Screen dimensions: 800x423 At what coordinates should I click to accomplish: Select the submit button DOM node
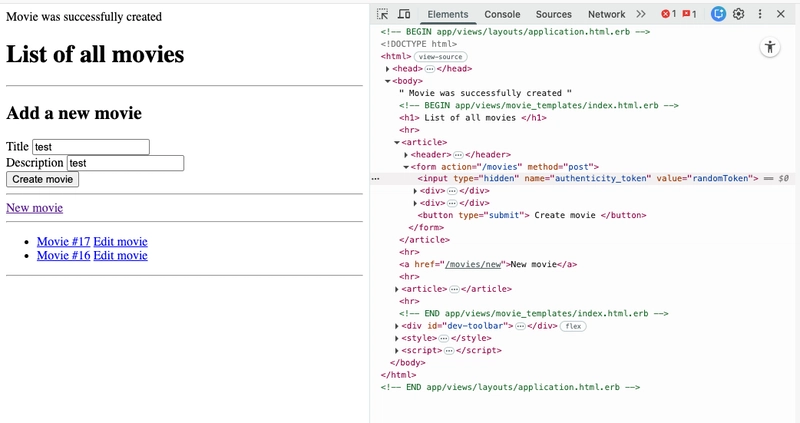tap(532, 215)
